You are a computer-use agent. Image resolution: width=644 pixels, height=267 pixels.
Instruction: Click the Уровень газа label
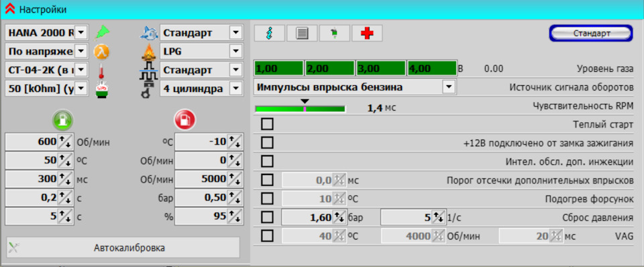pos(605,68)
